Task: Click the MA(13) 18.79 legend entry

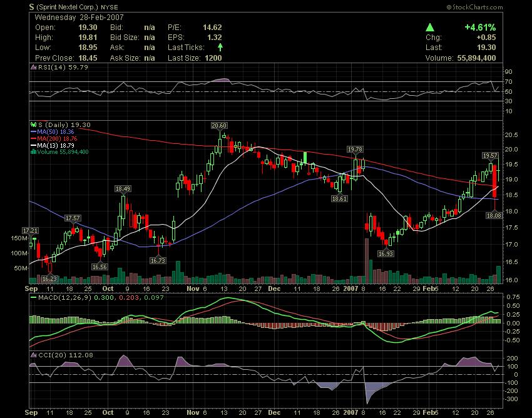Action: point(52,145)
